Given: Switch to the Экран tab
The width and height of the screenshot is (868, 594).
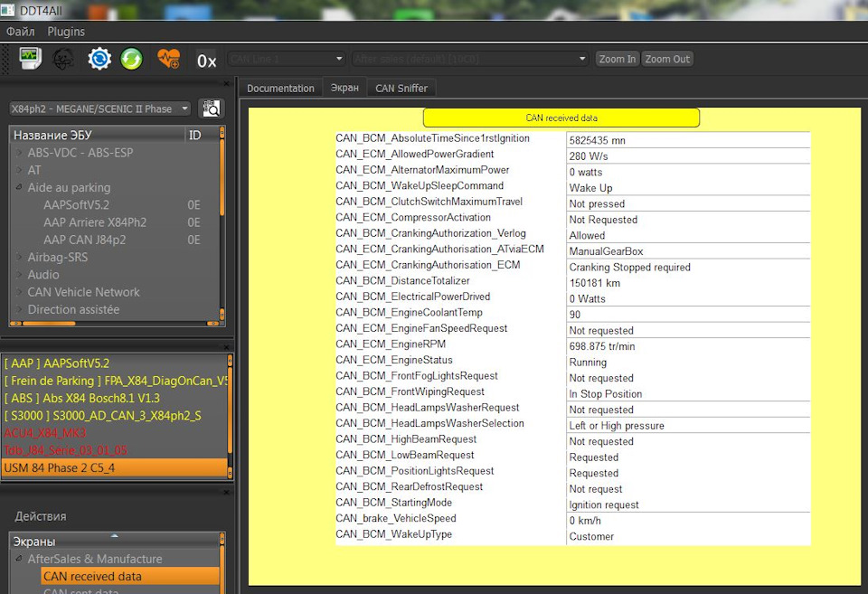Looking at the screenshot, I should point(344,88).
